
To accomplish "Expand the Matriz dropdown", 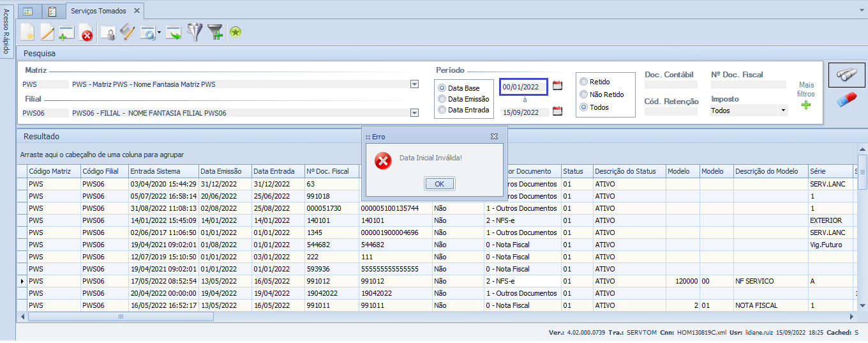I will 414,84.
